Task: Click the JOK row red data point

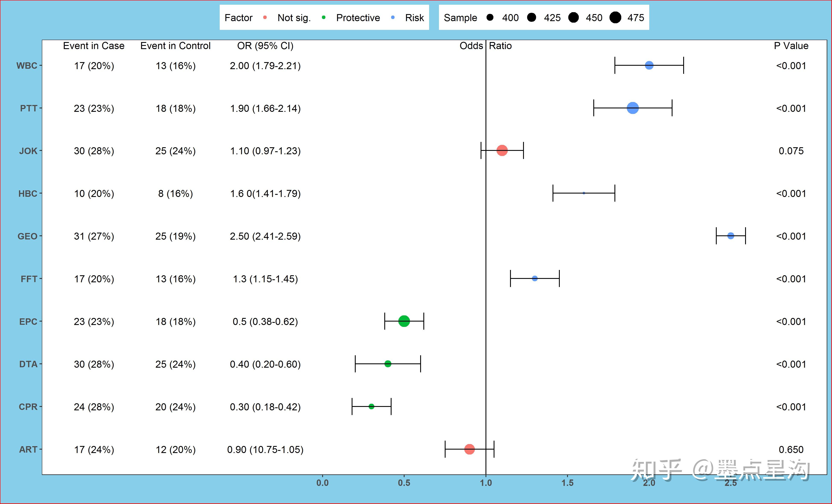Action: [502, 151]
